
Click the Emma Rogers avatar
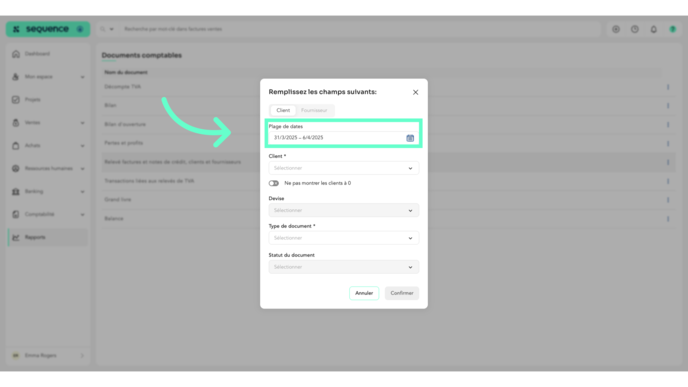click(16, 356)
